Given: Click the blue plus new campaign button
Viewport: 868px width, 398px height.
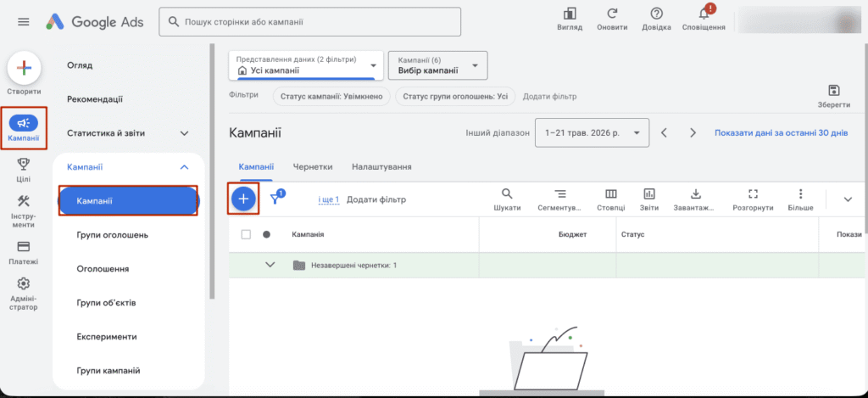Looking at the screenshot, I should point(243,198).
